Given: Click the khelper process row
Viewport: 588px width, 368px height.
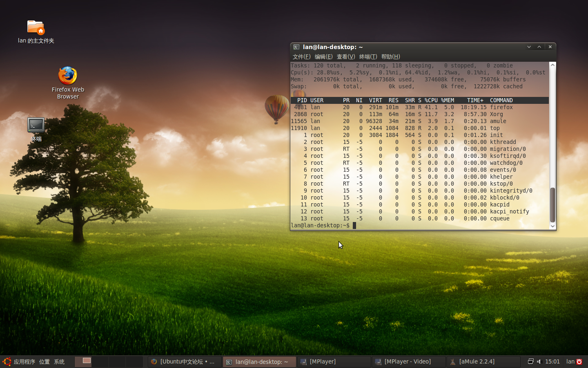Looking at the screenshot, I should 419,177.
